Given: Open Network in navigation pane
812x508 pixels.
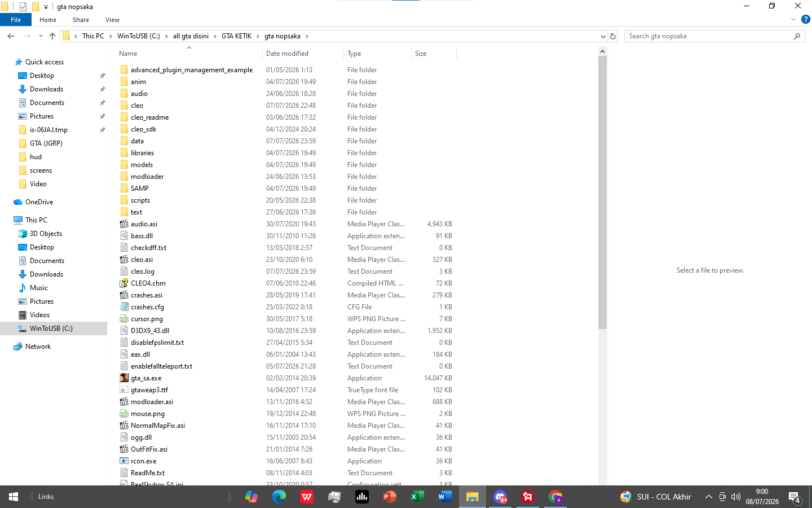Looking at the screenshot, I should pyautogui.click(x=38, y=347).
